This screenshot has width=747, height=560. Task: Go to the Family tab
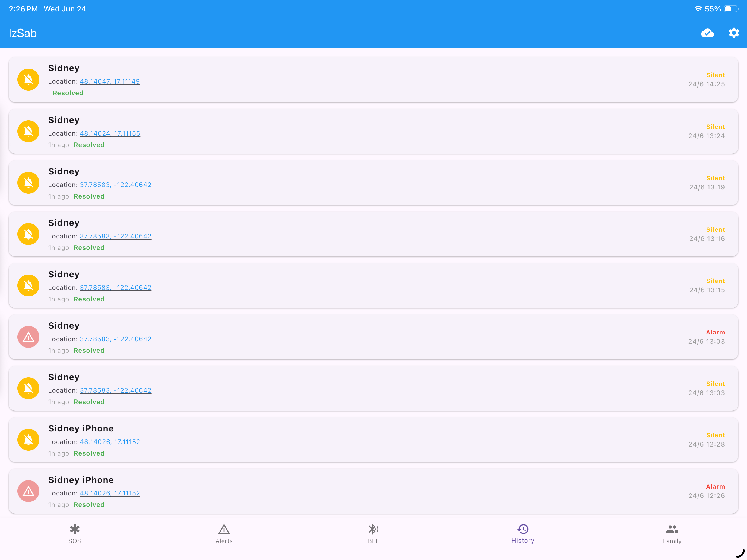click(672, 534)
